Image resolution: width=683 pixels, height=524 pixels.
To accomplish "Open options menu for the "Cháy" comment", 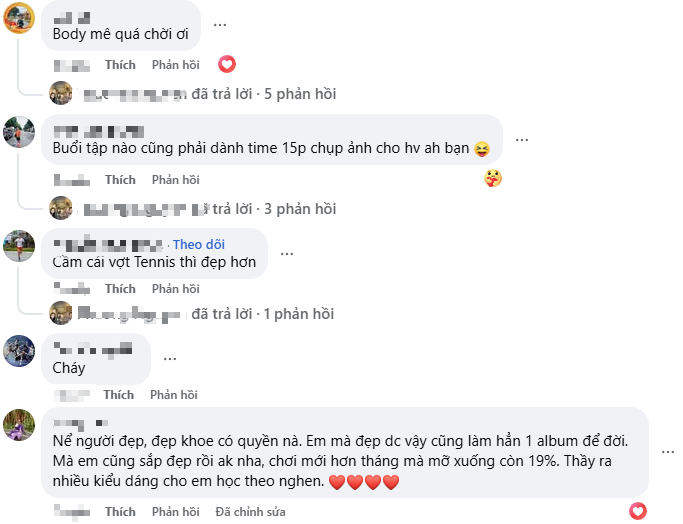I will tap(170, 357).
